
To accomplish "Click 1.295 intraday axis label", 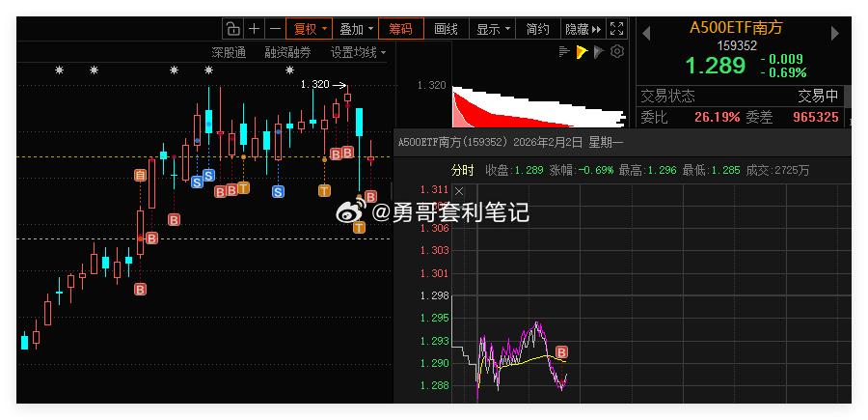I will tap(434, 319).
